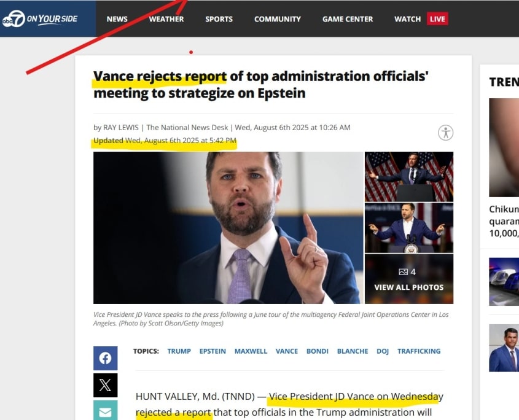Open Vance with flags thumbnail
Image resolution: width=519 pixels, height=420 pixels.
click(409, 177)
